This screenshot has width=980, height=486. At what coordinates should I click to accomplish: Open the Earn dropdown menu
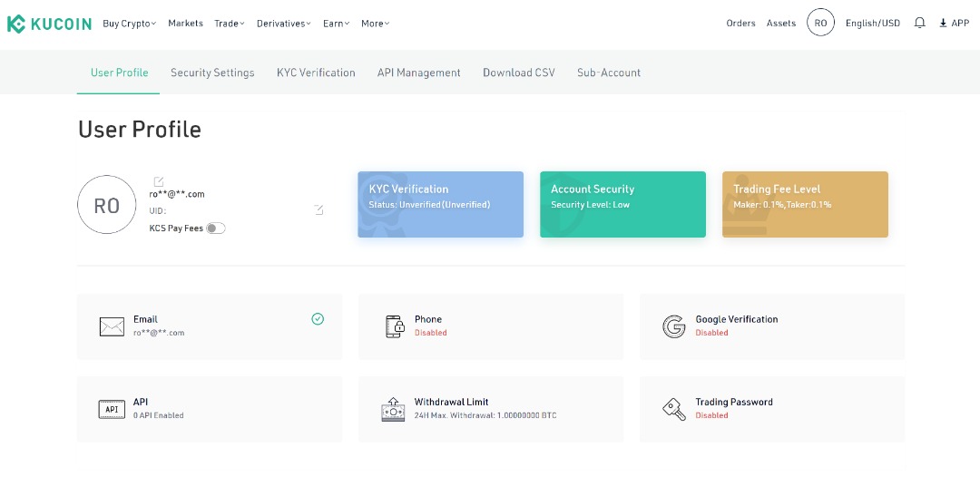pos(336,24)
